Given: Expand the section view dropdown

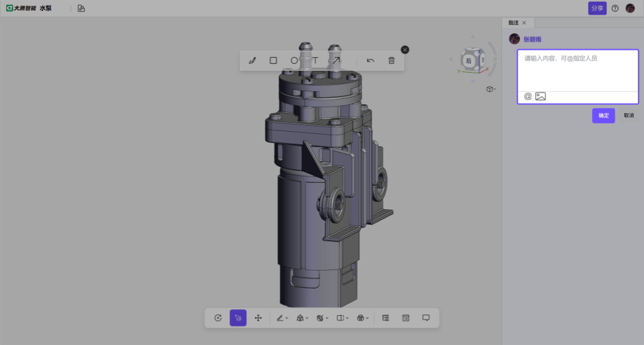Looking at the screenshot, I should 341,318.
